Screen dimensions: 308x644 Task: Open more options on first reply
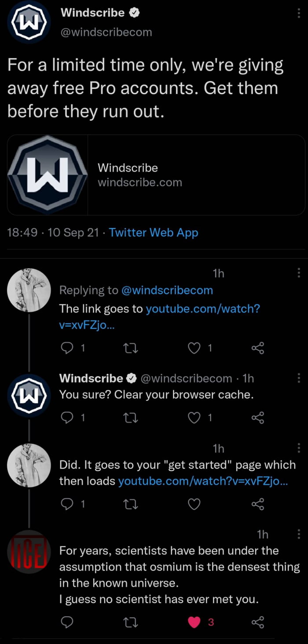click(299, 273)
